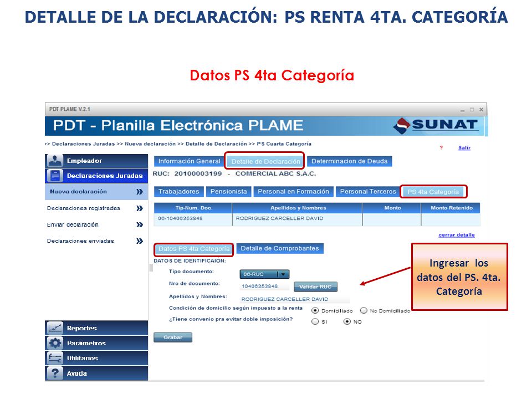Image resolution: width=532 pixels, height=399 pixels.
Task: Select Nueva declaración in sidebar
Action: coord(96,192)
